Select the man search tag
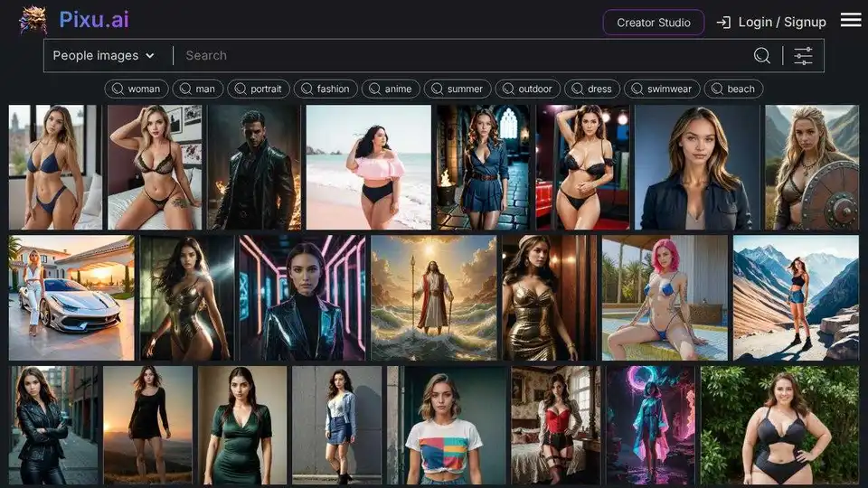This screenshot has height=488, width=868. (x=197, y=89)
